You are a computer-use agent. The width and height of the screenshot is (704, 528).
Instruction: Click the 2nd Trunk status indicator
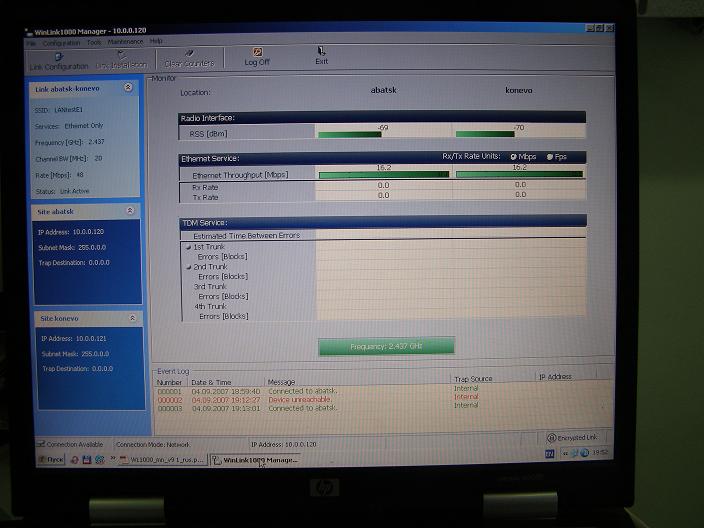pos(189,267)
